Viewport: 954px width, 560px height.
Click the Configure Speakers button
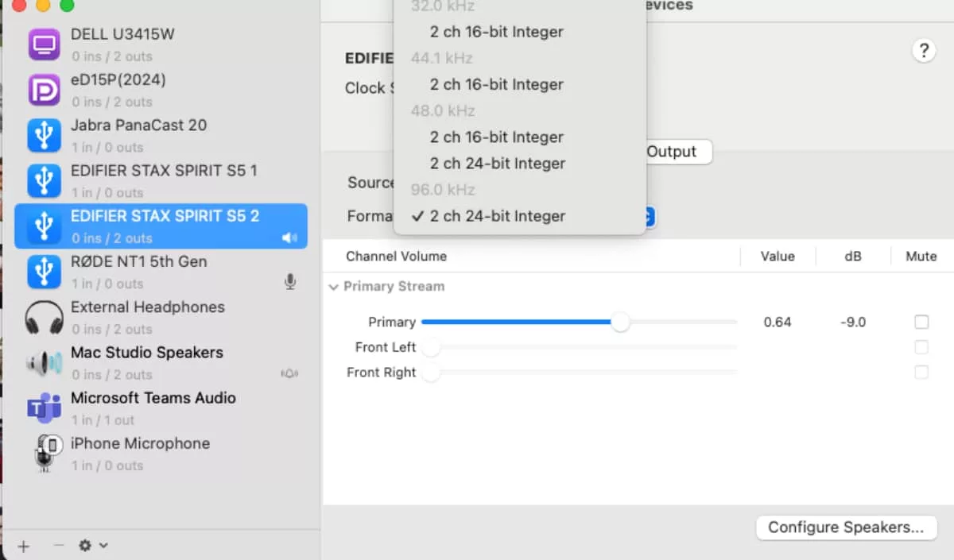(x=846, y=527)
